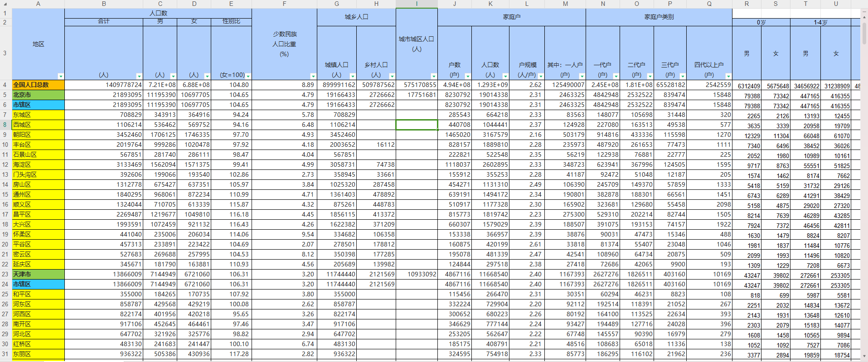Select cell with value 125490007
868x362 pixels.
pos(565,85)
